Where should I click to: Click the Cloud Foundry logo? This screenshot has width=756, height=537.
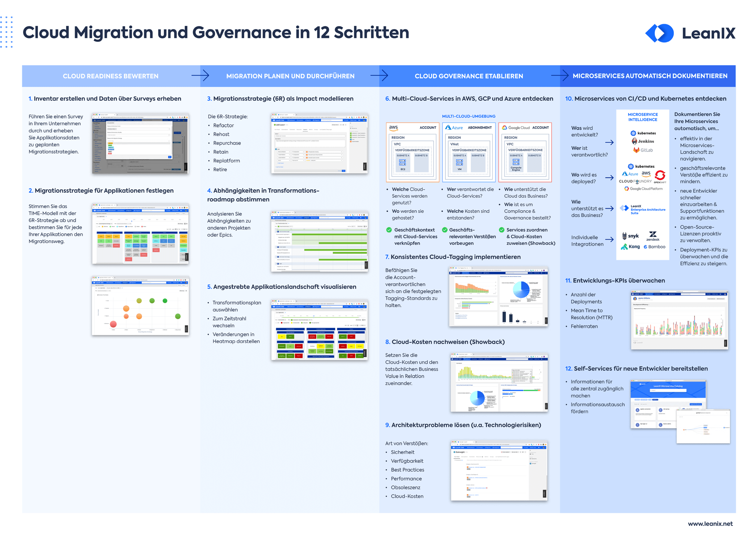click(x=635, y=181)
